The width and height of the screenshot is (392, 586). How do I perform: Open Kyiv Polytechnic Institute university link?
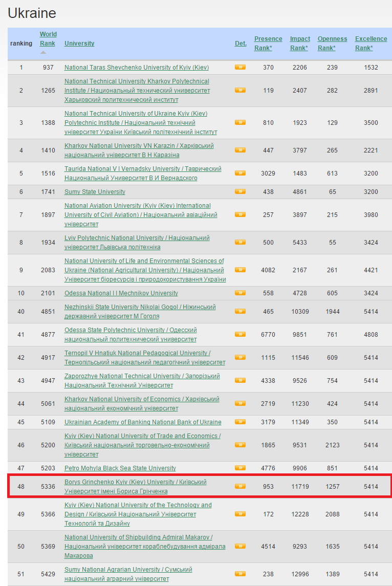[141, 123]
